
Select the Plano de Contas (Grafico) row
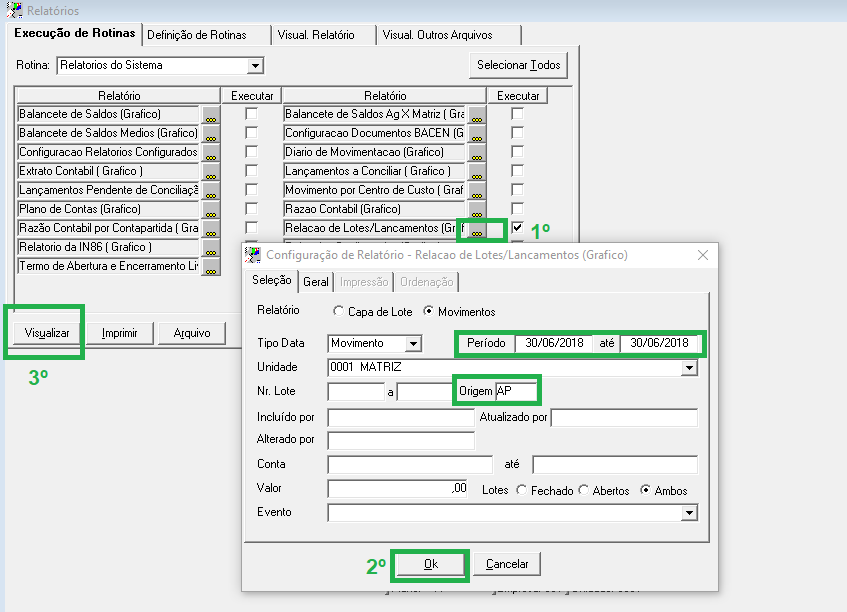coord(109,209)
